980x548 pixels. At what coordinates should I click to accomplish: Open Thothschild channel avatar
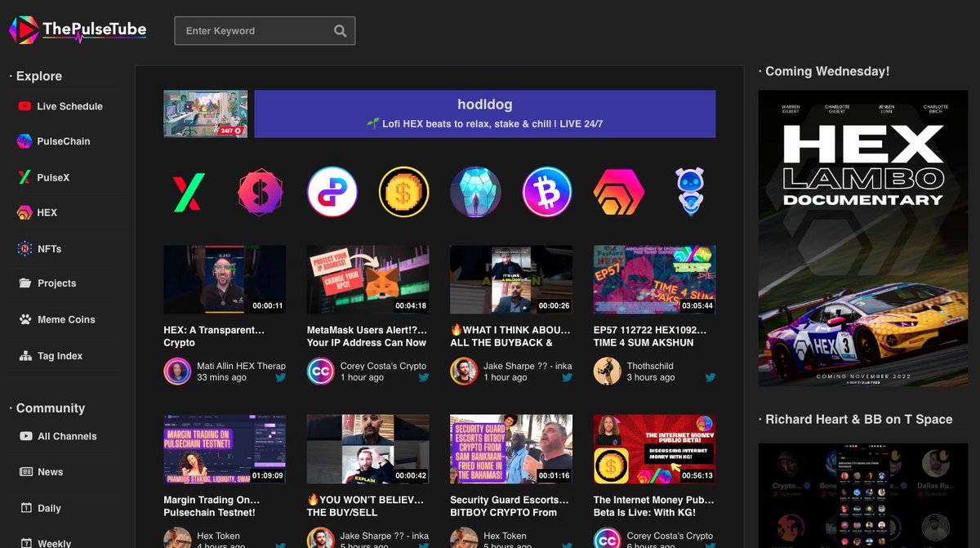click(608, 372)
